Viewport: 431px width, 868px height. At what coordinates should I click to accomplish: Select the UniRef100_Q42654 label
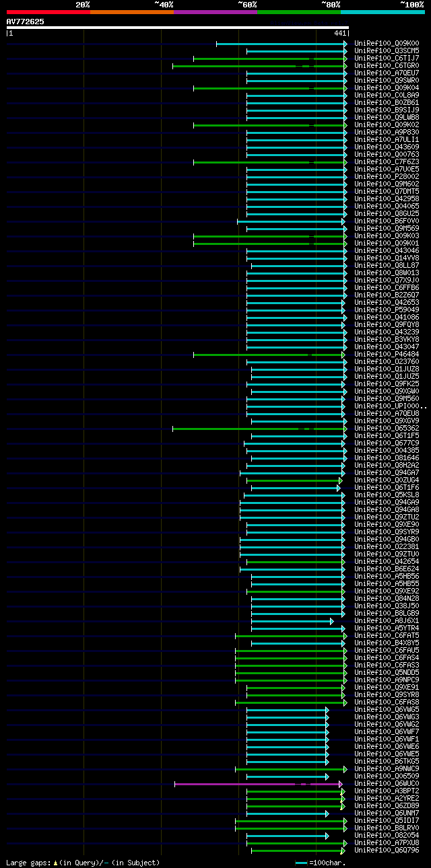[x=387, y=561]
